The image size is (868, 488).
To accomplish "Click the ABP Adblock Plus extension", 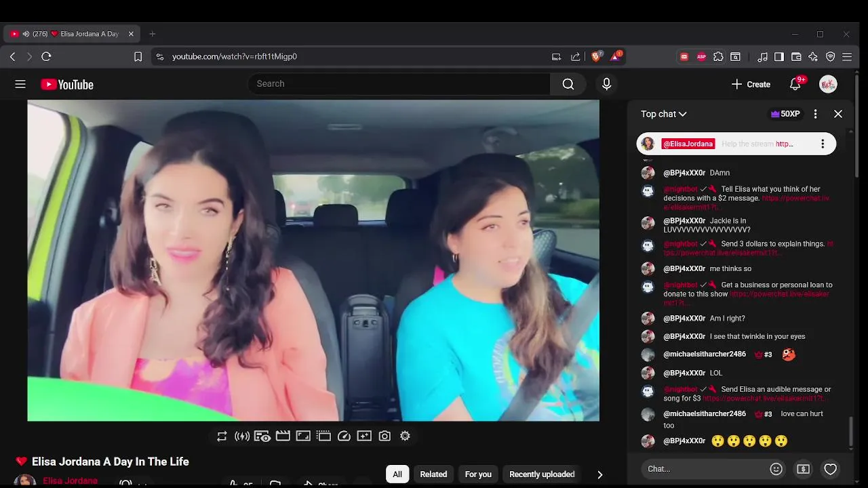I will tap(701, 57).
